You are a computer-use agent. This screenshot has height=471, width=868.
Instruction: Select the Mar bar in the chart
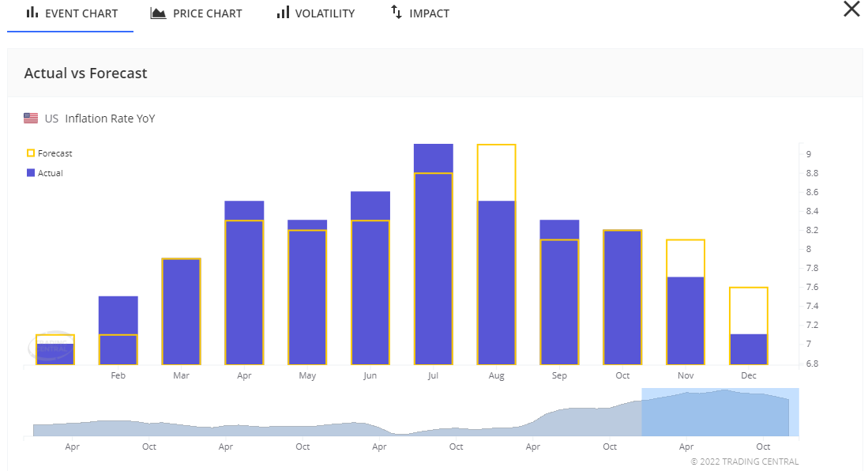(x=181, y=311)
